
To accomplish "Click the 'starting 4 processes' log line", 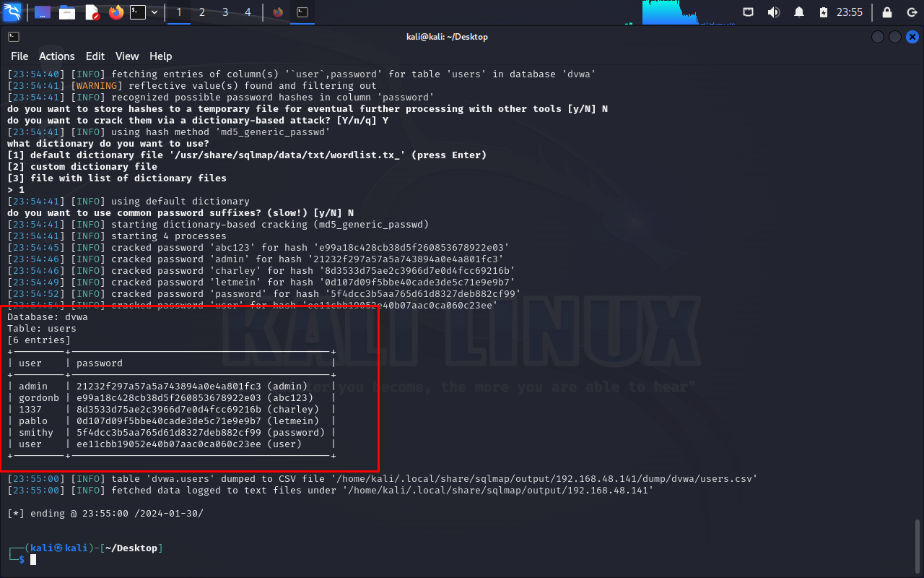I will click(117, 236).
